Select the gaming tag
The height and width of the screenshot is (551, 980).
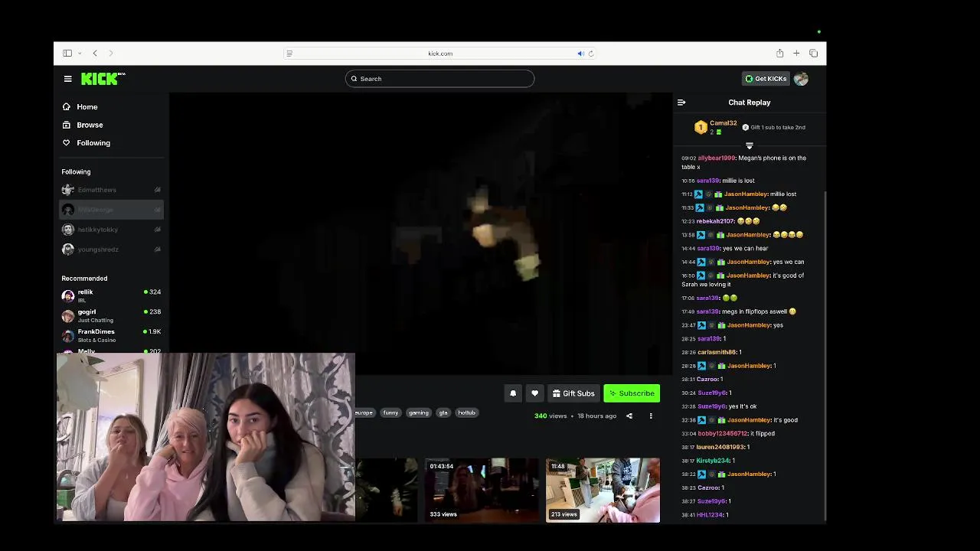point(419,412)
